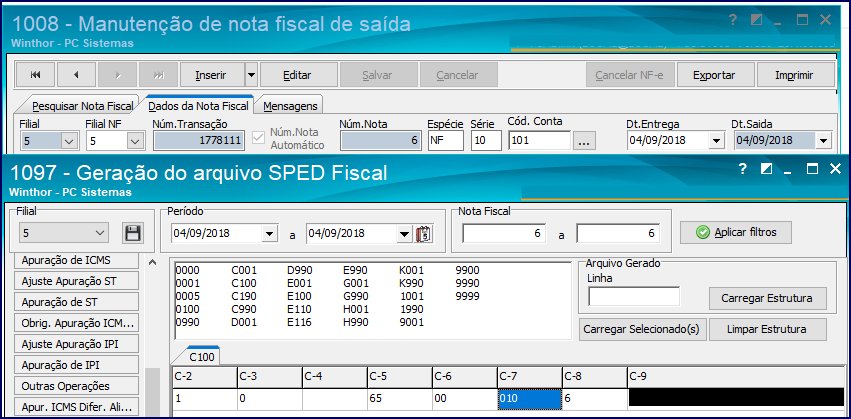851x419 pixels.
Task: Click Carregar Estrutura button
Action: pyautogui.click(x=767, y=298)
